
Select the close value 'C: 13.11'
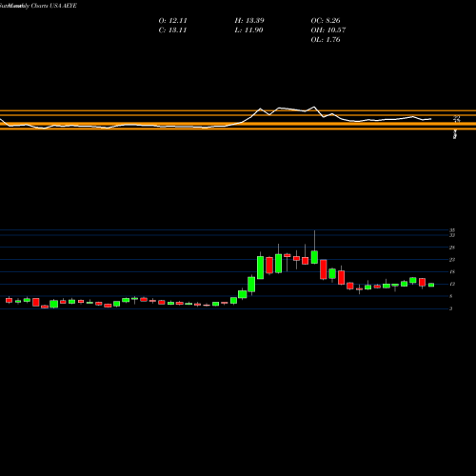click(x=172, y=30)
